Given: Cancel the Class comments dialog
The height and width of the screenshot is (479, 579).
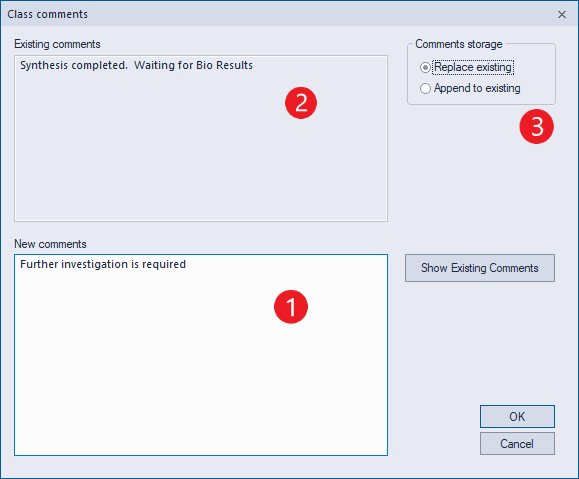Looking at the screenshot, I should [x=517, y=444].
